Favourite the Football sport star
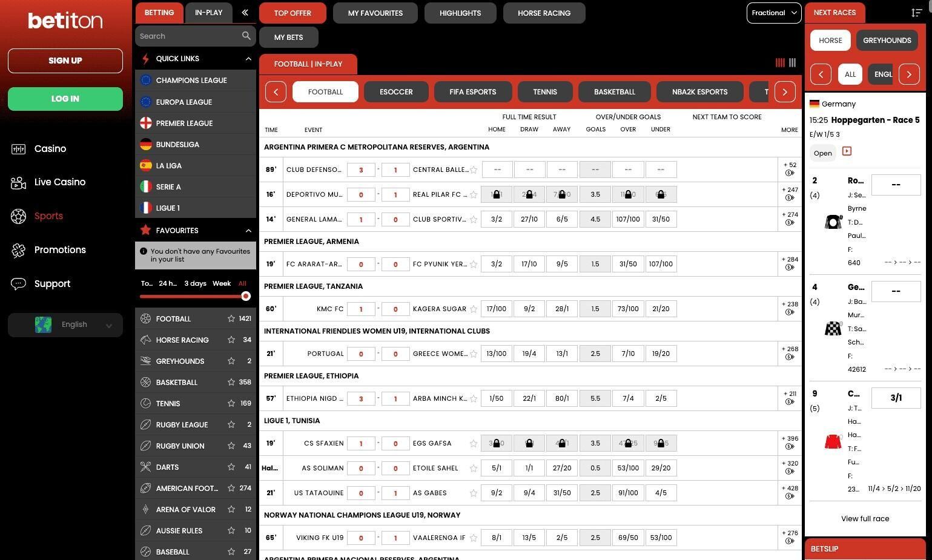 [x=231, y=318]
